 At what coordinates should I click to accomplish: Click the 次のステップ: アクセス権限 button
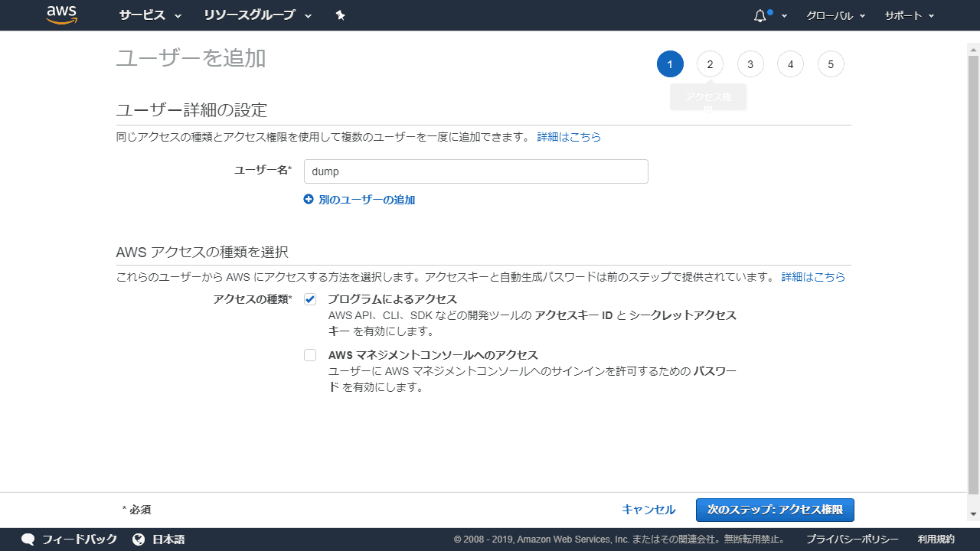coord(776,510)
